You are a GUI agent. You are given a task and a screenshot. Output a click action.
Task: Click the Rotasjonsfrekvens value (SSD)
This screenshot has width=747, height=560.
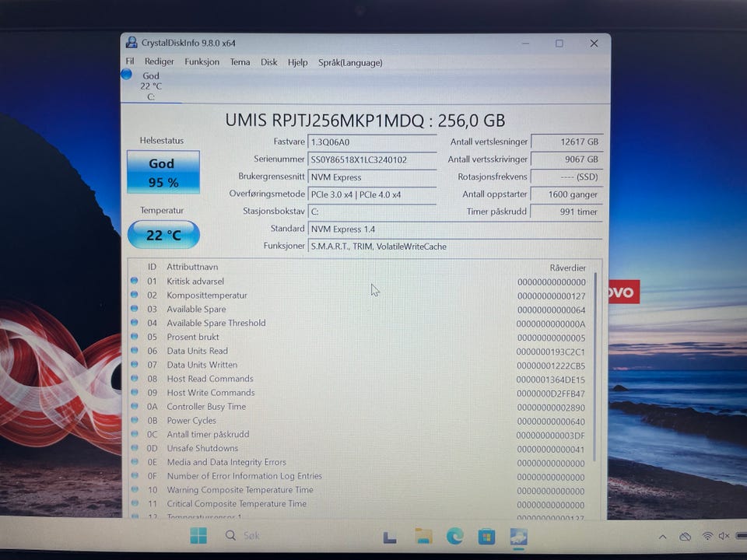coord(567,177)
